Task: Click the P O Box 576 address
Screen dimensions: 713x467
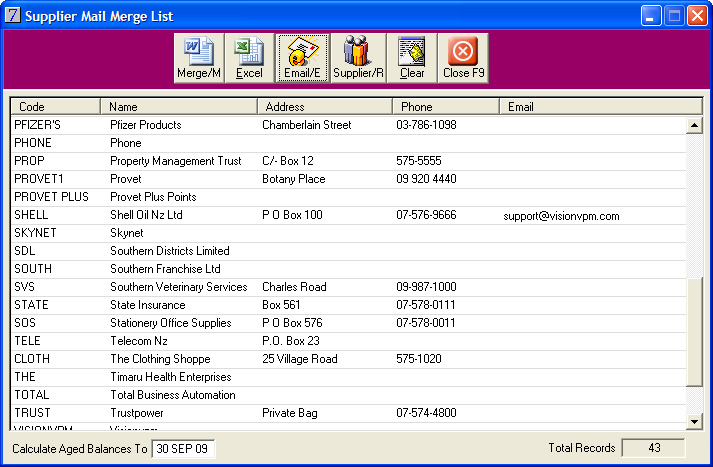Action: pos(292,323)
